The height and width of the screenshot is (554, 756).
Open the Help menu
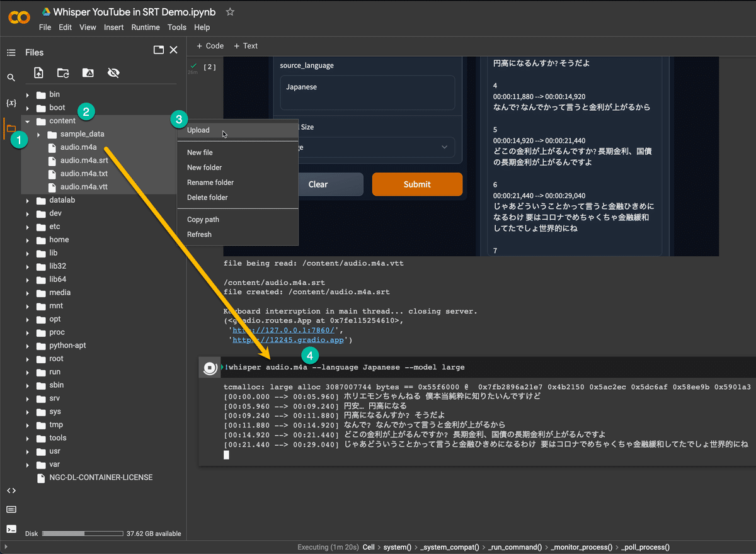pos(202,28)
